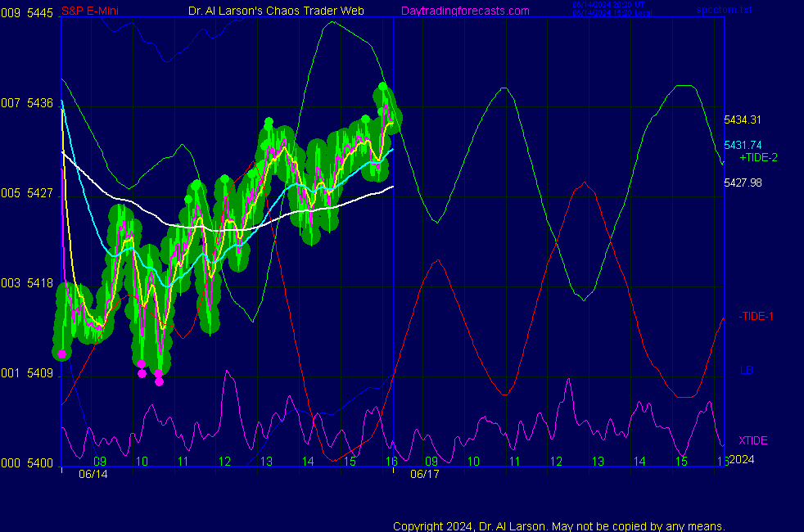Select the '000 5400' price axis label

27,463
